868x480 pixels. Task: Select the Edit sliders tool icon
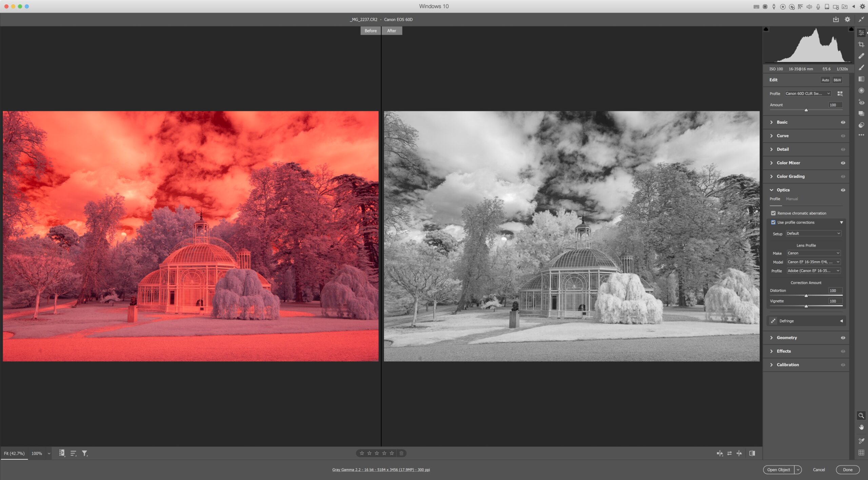861,33
